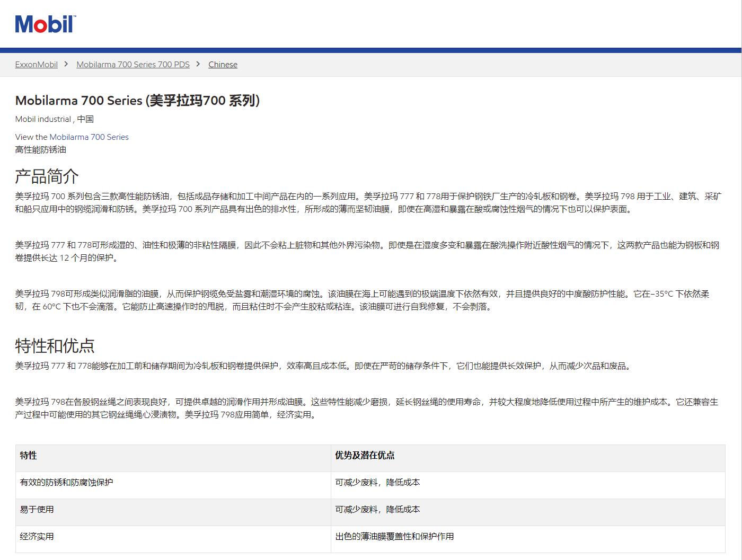Open Mobilarma 700 Series 700 PDS breadcrumb
The image size is (742, 560).
point(133,65)
